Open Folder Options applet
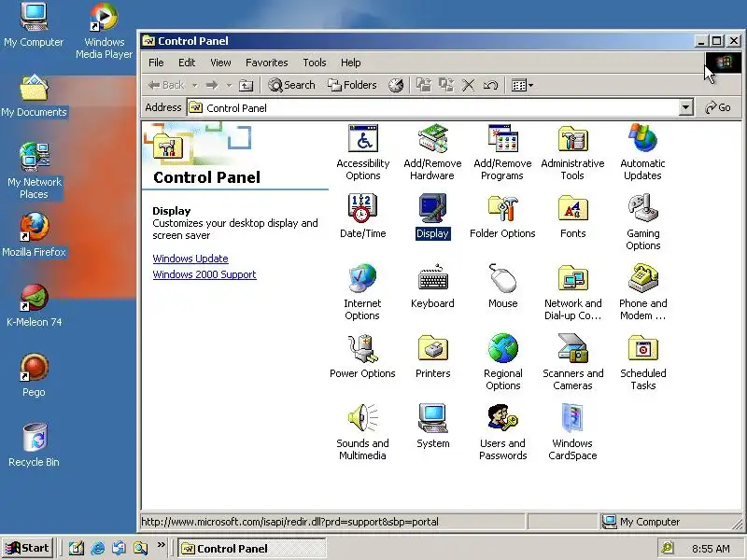 point(502,217)
